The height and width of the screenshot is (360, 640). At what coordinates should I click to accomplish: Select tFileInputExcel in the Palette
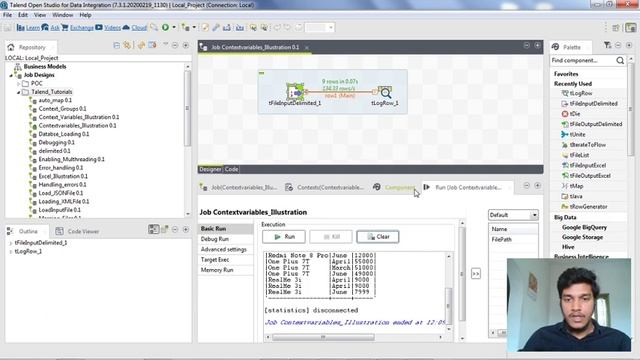tap(584, 165)
